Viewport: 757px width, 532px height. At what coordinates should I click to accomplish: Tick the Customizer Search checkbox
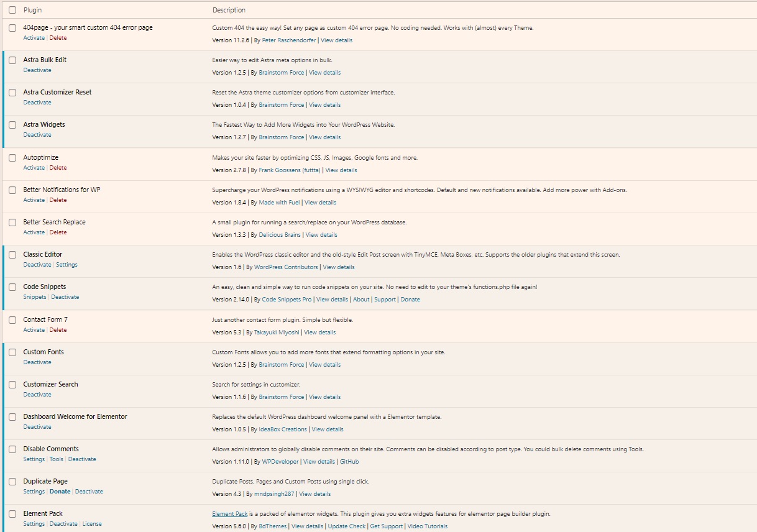(x=12, y=385)
